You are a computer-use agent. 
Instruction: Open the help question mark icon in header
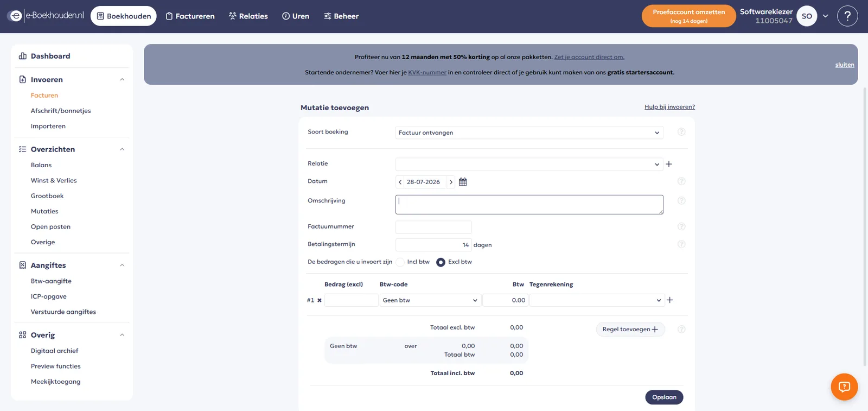pyautogui.click(x=847, y=16)
